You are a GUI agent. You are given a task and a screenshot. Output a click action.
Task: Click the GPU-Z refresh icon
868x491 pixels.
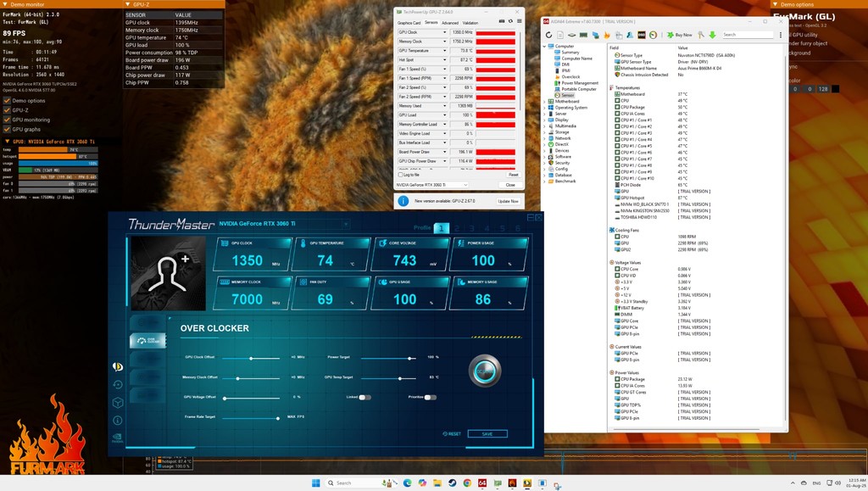510,21
